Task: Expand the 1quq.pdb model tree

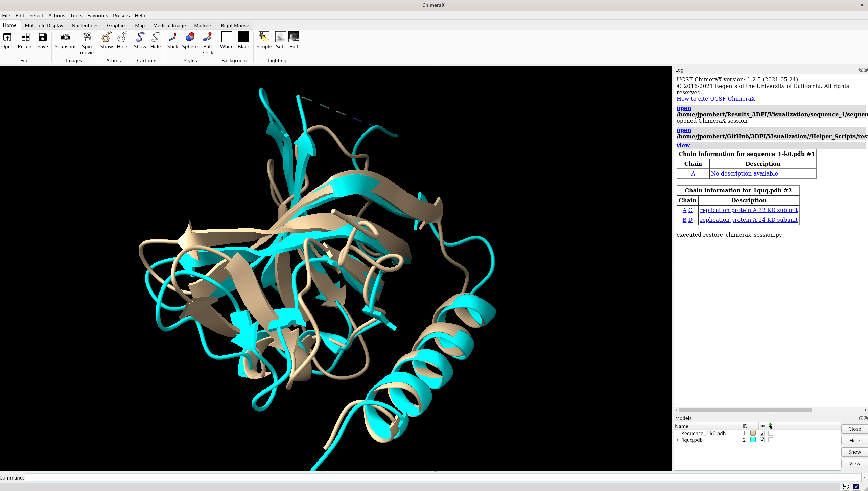Action: coord(678,440)
